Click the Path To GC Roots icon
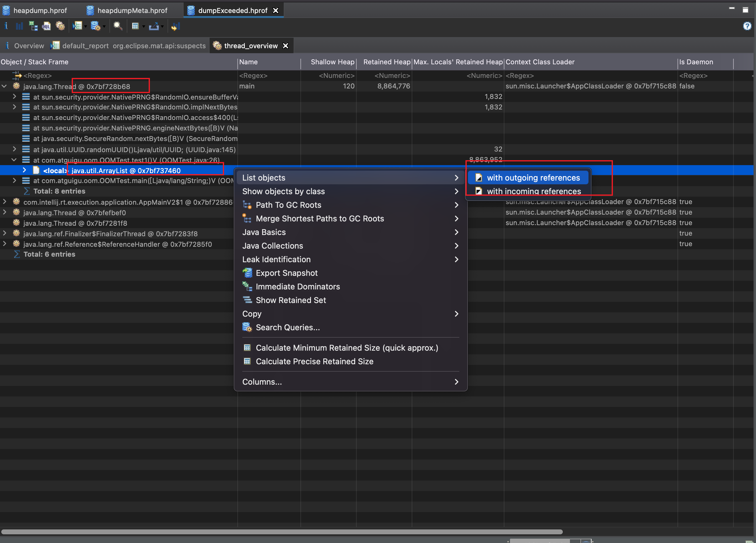 point(247,205)
